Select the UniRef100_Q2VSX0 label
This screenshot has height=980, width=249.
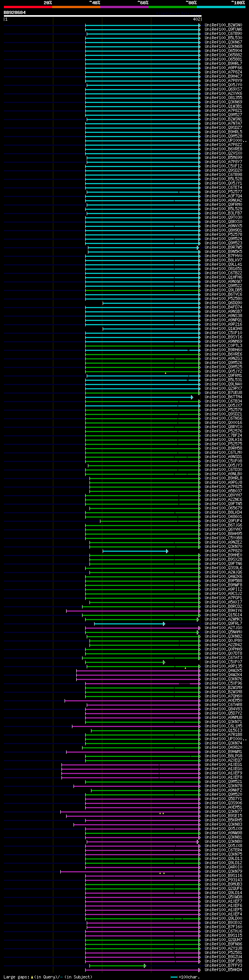(223, 153)
